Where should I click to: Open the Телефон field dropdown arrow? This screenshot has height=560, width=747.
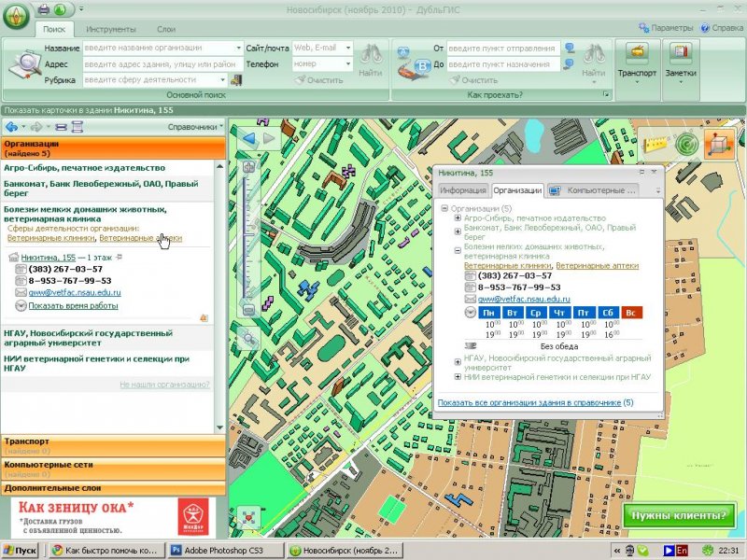(x=348, y=63)
